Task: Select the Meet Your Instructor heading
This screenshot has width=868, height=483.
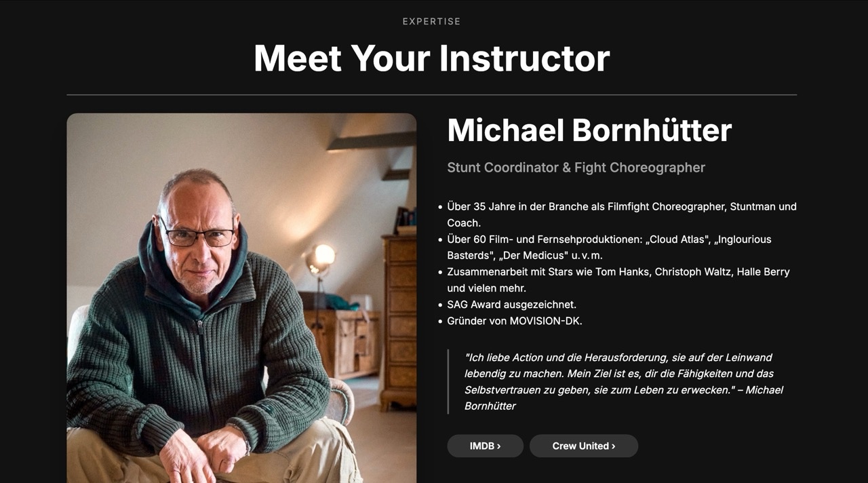Action: (431, 58)
